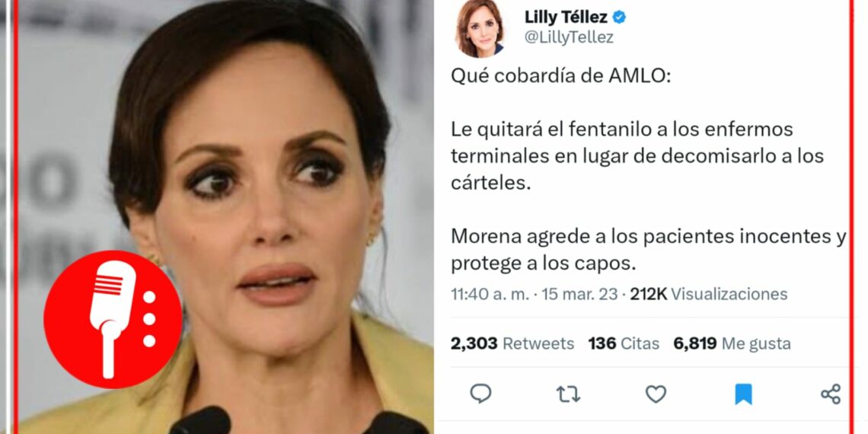The height and width of the screenshot is (434, 868).
Task: View the 2,303 Retweets list
Action: [x=512, y=343]
